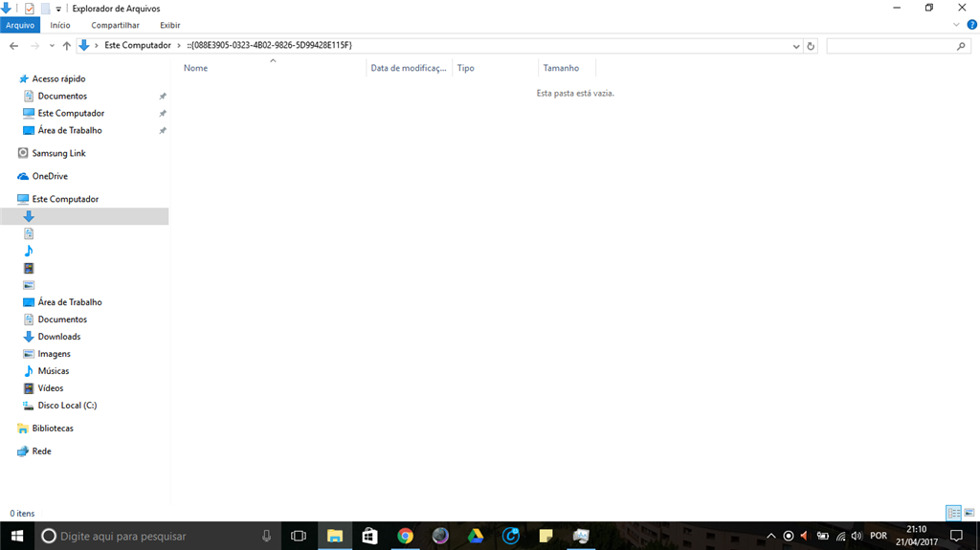Viewport: 980px width, 550px height.
Task: Click the New Folder icon in title bar
Action: click(x=45, y=9)
